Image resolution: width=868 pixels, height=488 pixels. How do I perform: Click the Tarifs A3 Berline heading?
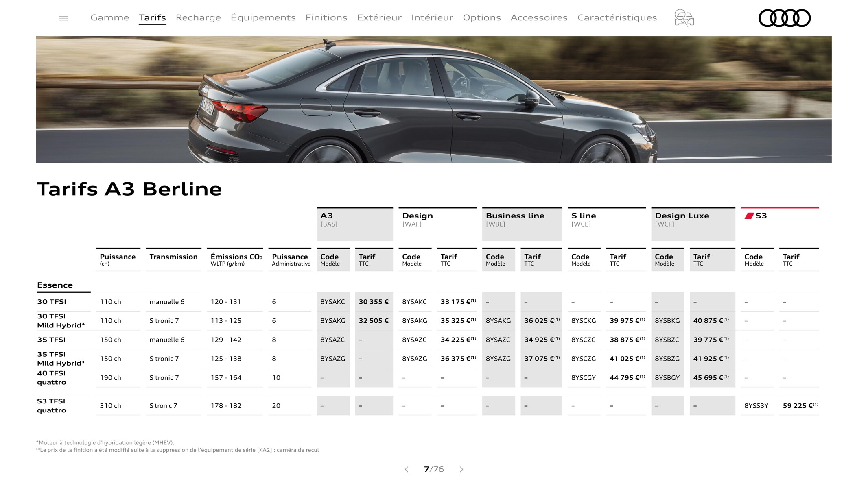[x=129, y=189]
